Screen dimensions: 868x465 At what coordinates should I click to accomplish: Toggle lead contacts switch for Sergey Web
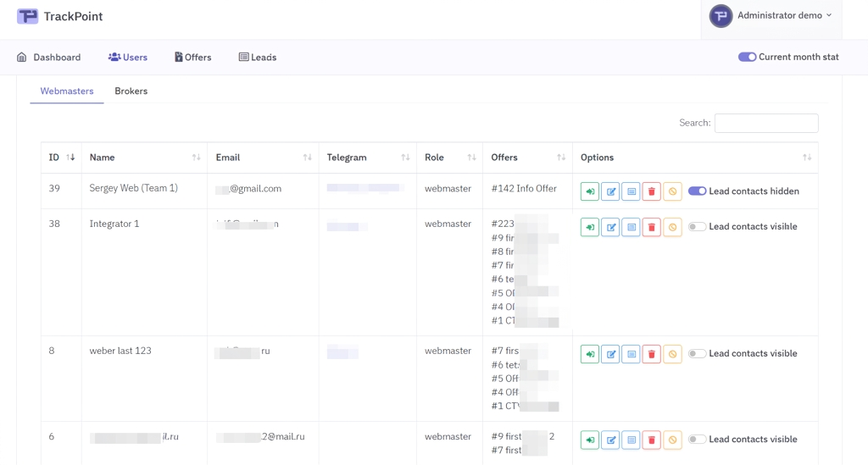tap(697, 191)
